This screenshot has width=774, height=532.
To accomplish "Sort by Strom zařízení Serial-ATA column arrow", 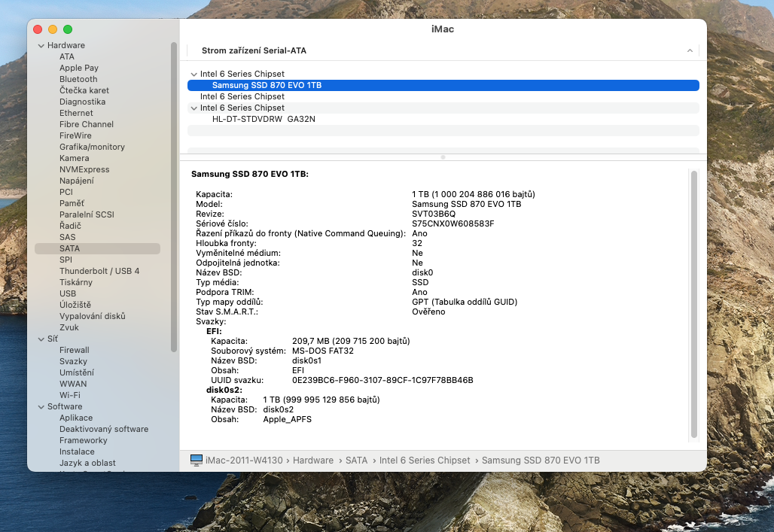I will [x=690, y=50].
